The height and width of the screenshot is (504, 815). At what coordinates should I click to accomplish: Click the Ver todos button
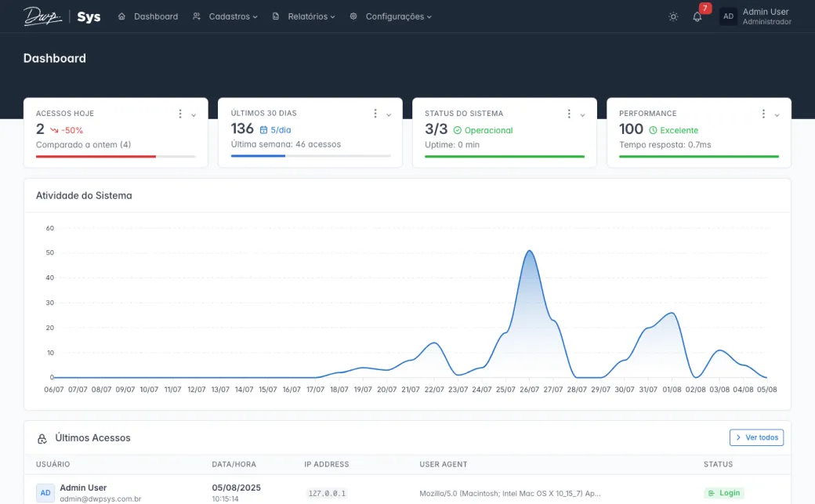pyautogui.click(x=755, y=437)
